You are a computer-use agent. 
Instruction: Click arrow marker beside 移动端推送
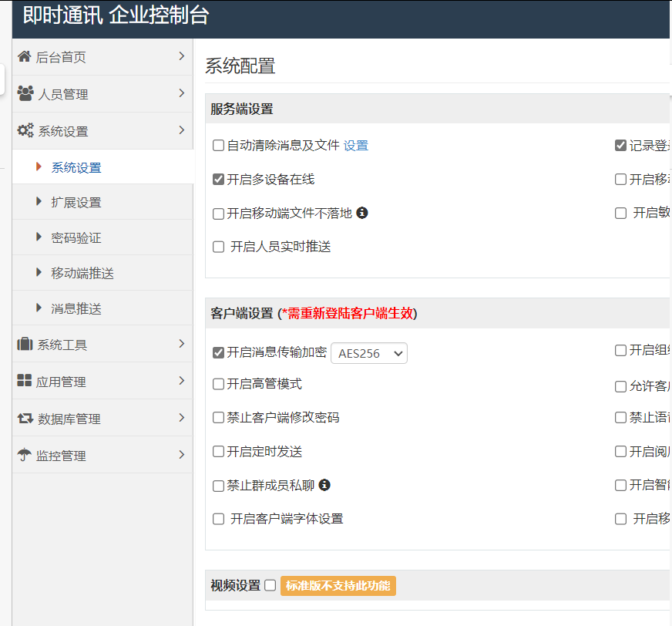coord(39,272)
